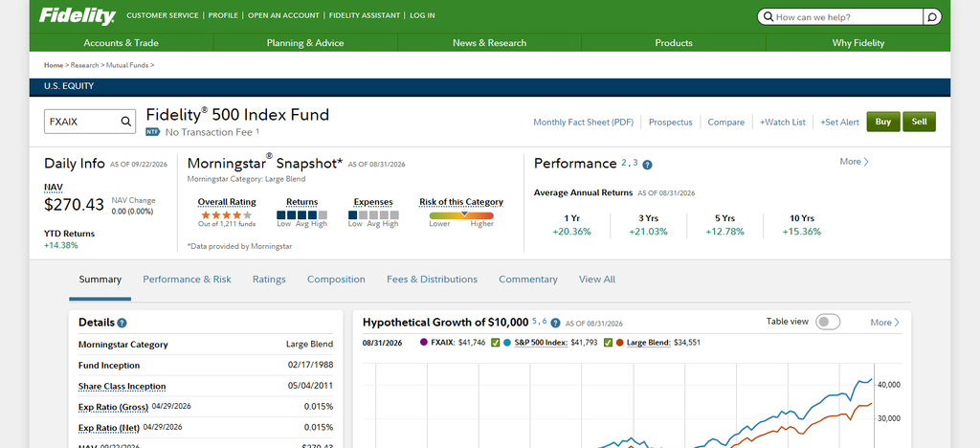Click the Sell button
The height and width of the screenshot is (448, 980).
point(920,122)
